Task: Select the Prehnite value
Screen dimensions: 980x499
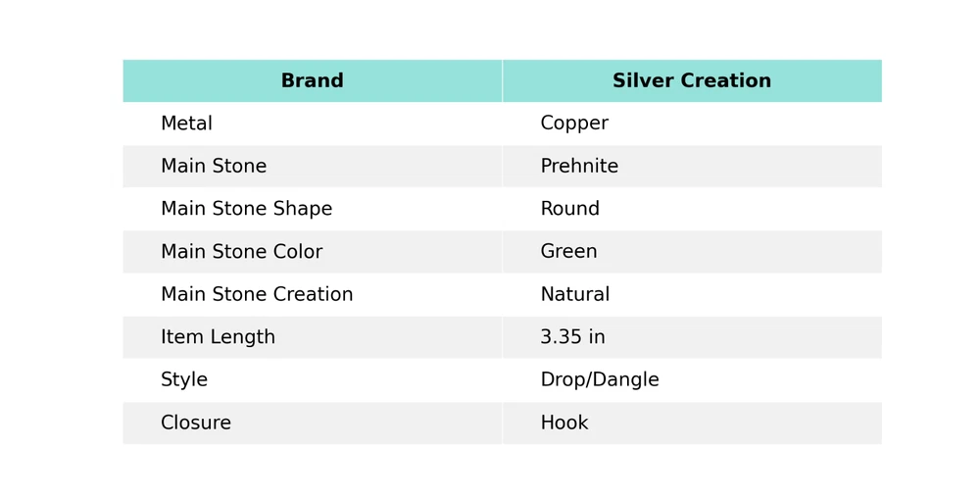Action: point(578,167)
